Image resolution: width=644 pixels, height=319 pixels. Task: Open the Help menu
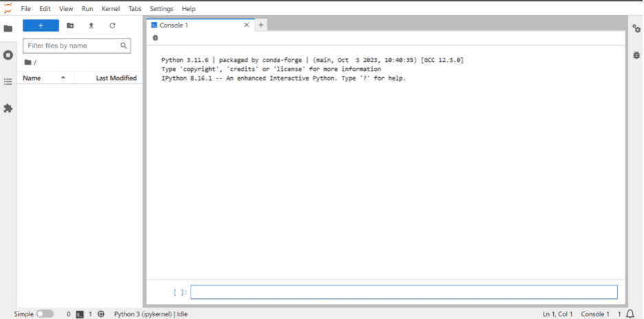[x=189, y=9]
